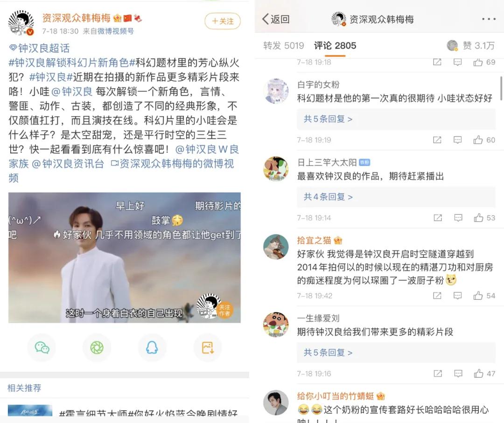Screen dimensions: 504x423
Task: Open the three-dot more options menu
Action: pos(489,19)
